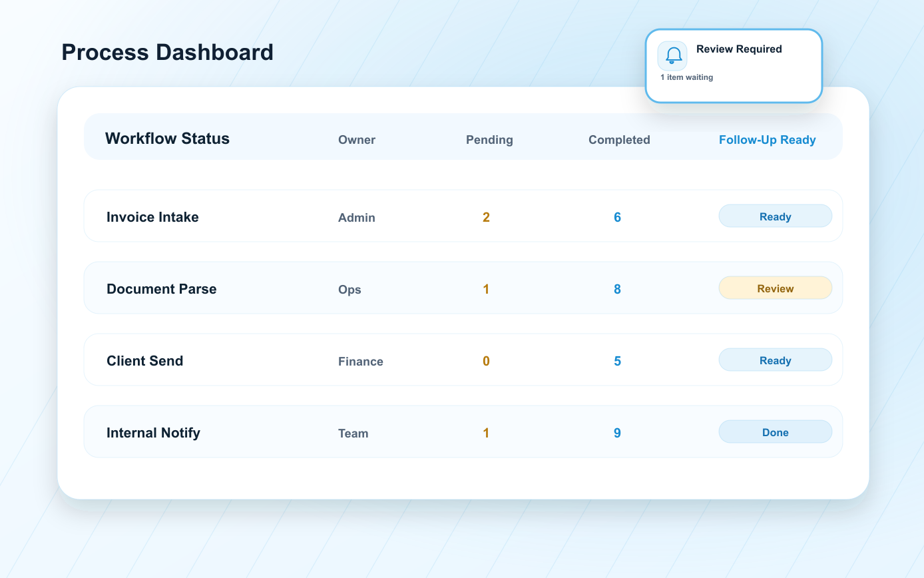The height and width of the screenshot is (578, 924).
Task: Select the Document Parse row name
Action: click(162, 289)
